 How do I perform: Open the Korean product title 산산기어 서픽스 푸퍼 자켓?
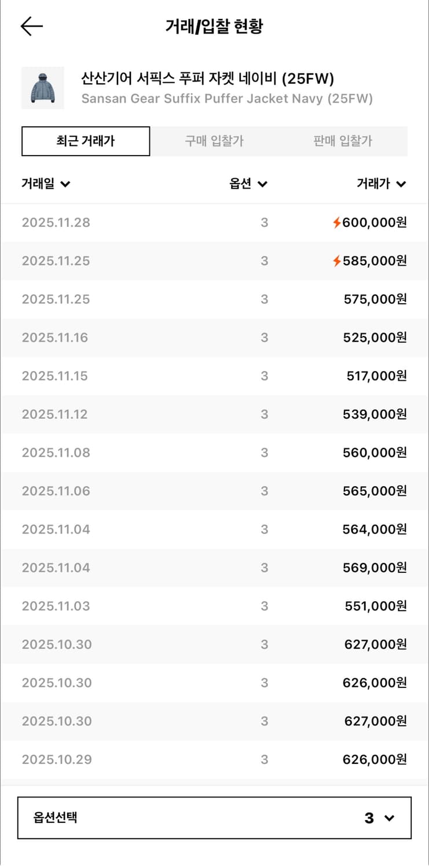click(x=208, y=79)
